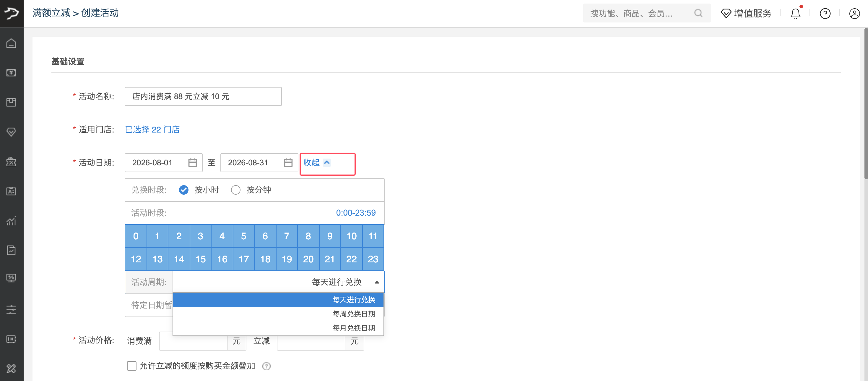This screenshot has height=381, width=868.
Task: Select the 按小时 radio option
Action: (184, 190)
